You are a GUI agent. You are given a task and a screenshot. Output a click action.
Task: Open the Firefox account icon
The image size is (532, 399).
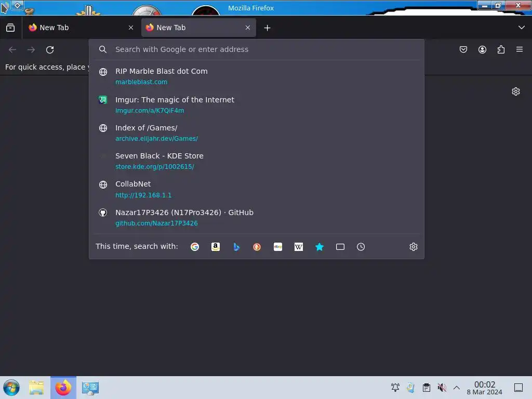point(482,49)
